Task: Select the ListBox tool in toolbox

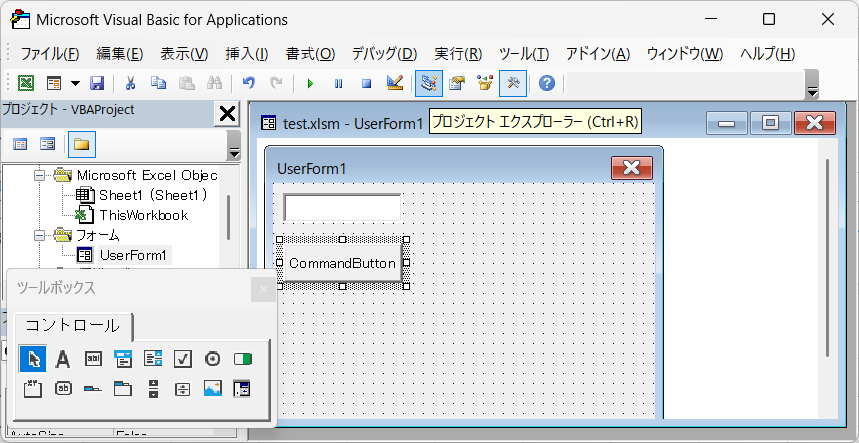Action: 153,359
